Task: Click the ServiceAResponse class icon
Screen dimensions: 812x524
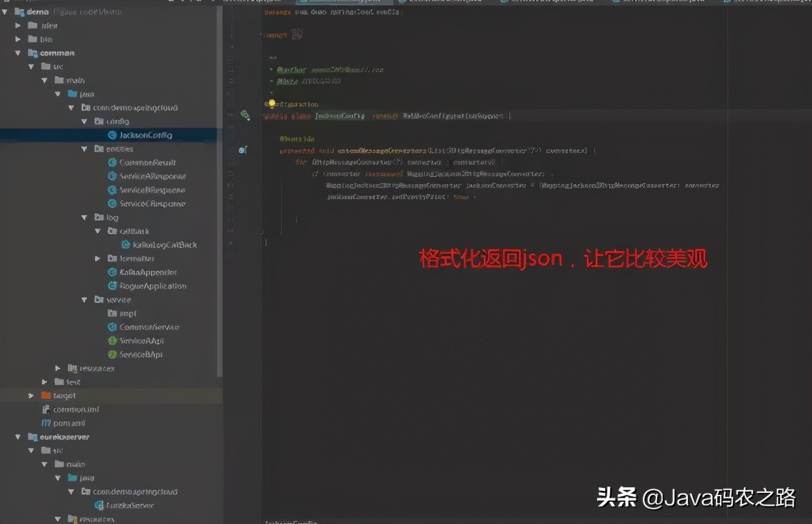Action: click(x=112, y=176)
